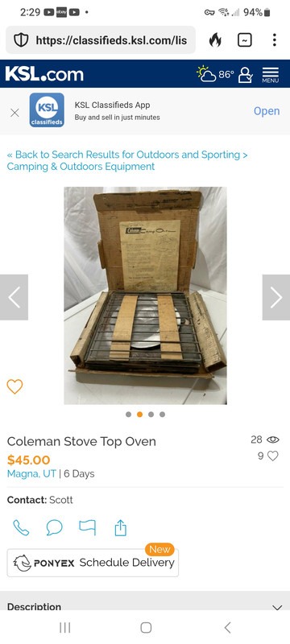
Task: Tap the flag report listing icon
Action: (x=88, y=528)
